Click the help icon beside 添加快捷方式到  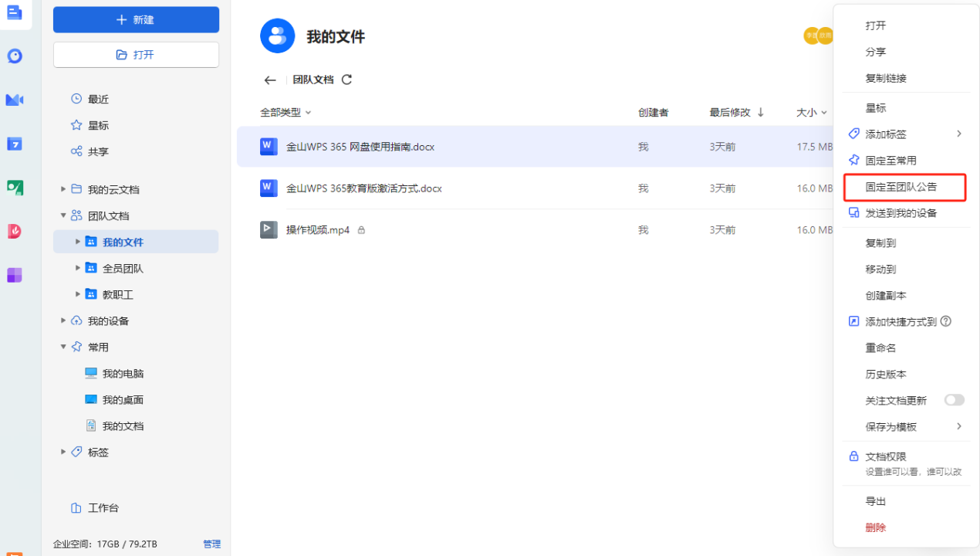(x=946, y=322)
